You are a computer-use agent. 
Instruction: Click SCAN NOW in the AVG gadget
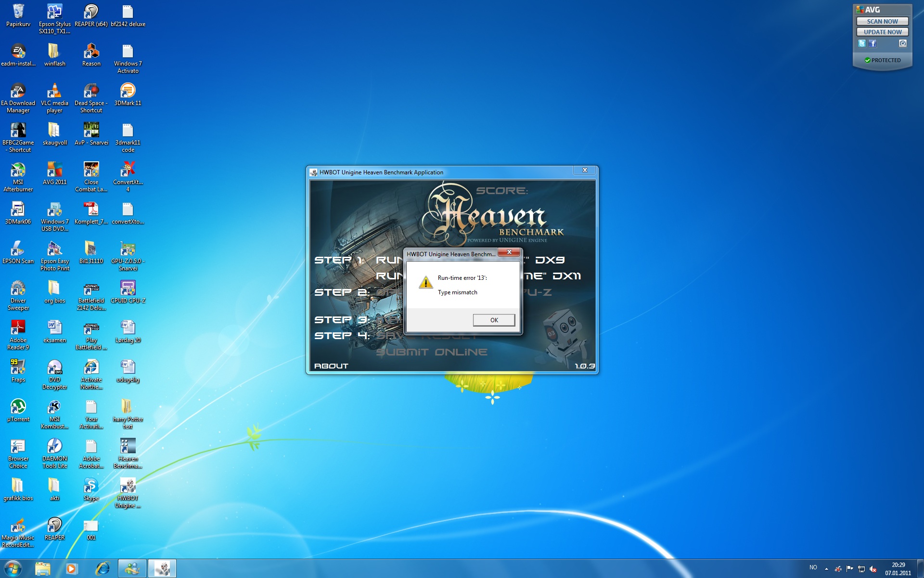(882, 21)
